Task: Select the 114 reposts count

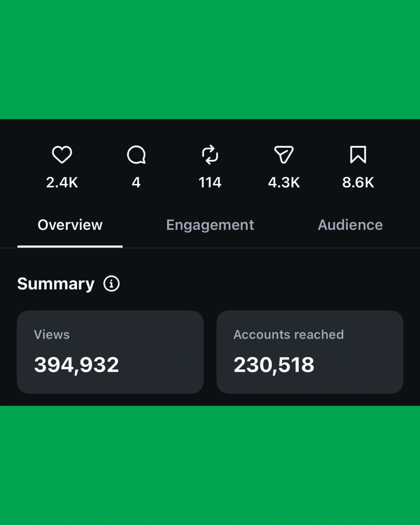Action: (x=210, y=182)
